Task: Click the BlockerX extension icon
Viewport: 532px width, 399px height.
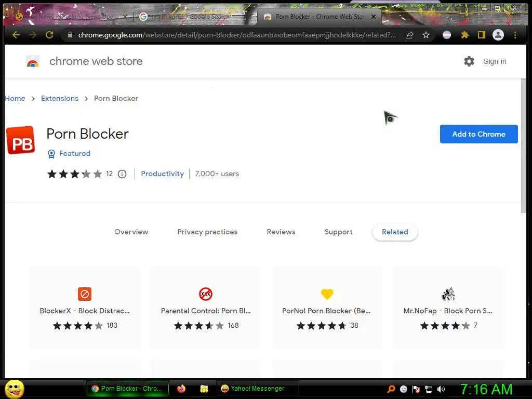Action: (x=85, y=294)
